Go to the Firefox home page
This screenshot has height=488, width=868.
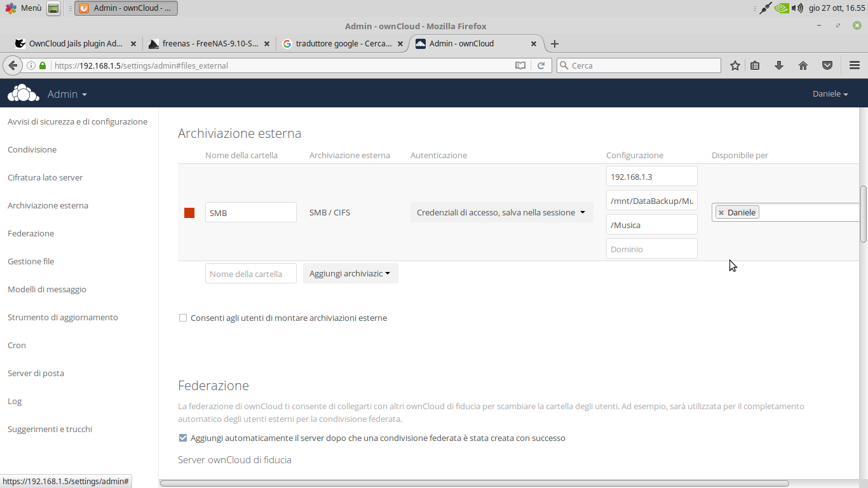click(x=803, y=65)
